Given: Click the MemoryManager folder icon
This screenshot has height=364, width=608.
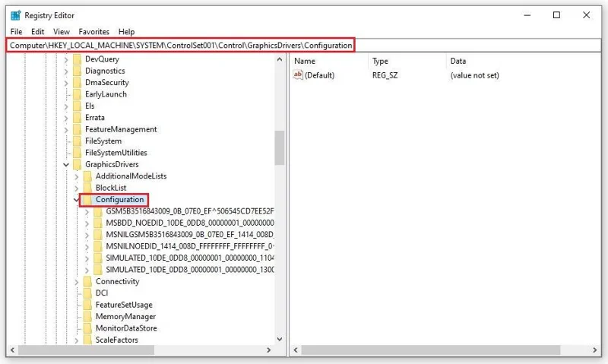Looking at the screenshot, I should 87,316.
